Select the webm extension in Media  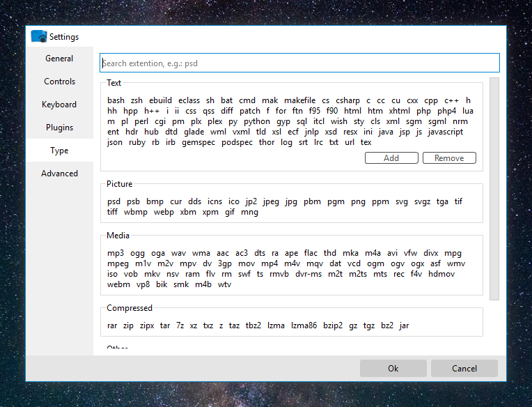point(118,285)
